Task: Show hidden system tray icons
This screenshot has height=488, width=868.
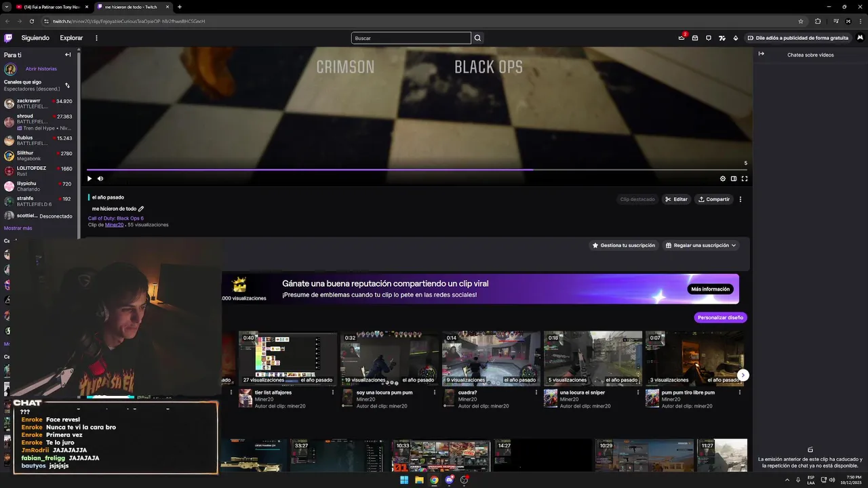Action: (x=787, y=480)
